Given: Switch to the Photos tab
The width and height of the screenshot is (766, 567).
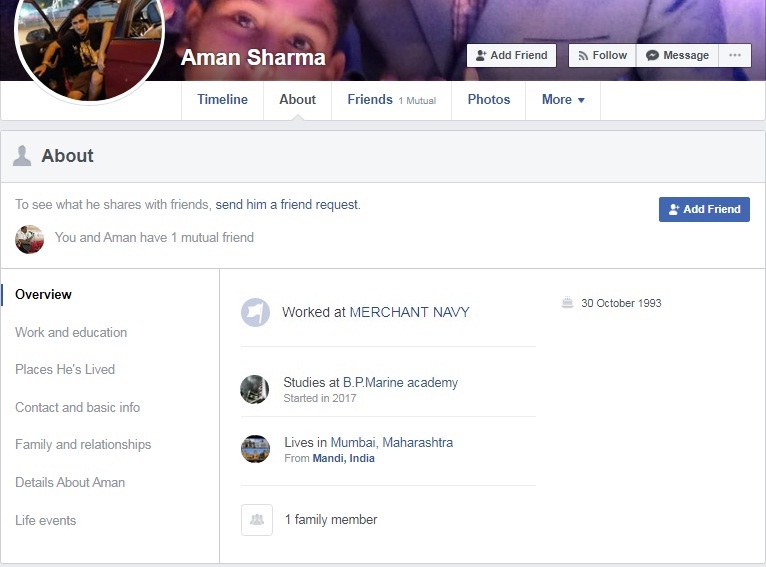Looking at the screenshot, I should click(x=489, y=100).
